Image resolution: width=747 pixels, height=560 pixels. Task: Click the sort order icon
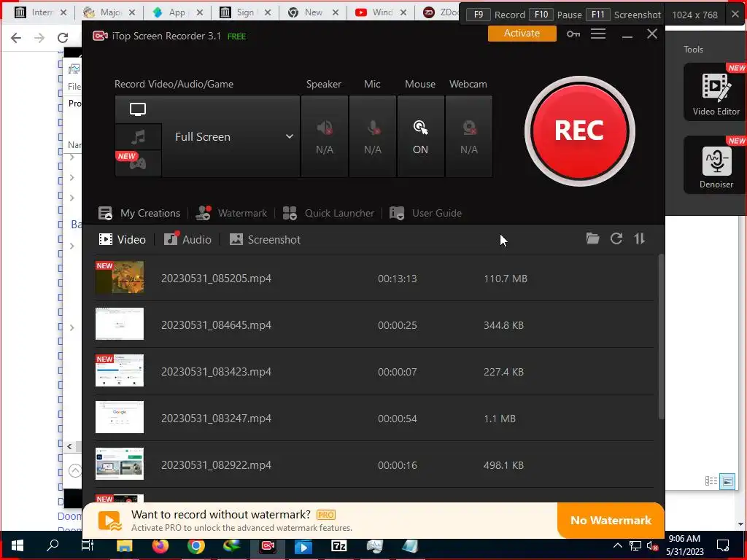point(639,238)
